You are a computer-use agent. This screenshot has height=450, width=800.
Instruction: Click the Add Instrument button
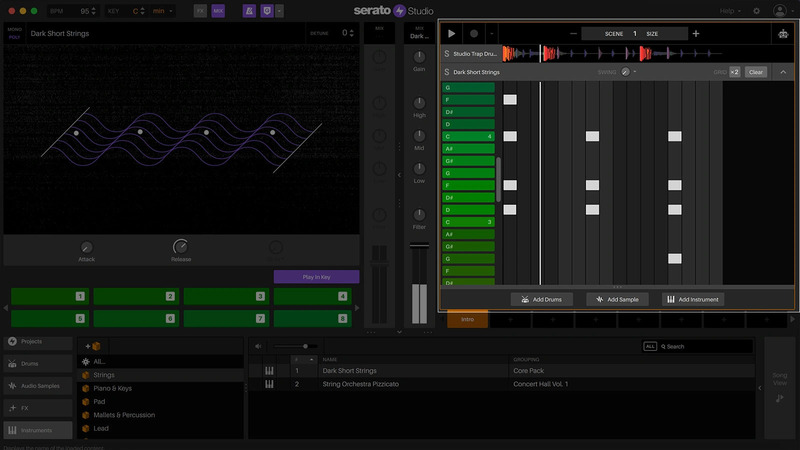coord(691,299)
